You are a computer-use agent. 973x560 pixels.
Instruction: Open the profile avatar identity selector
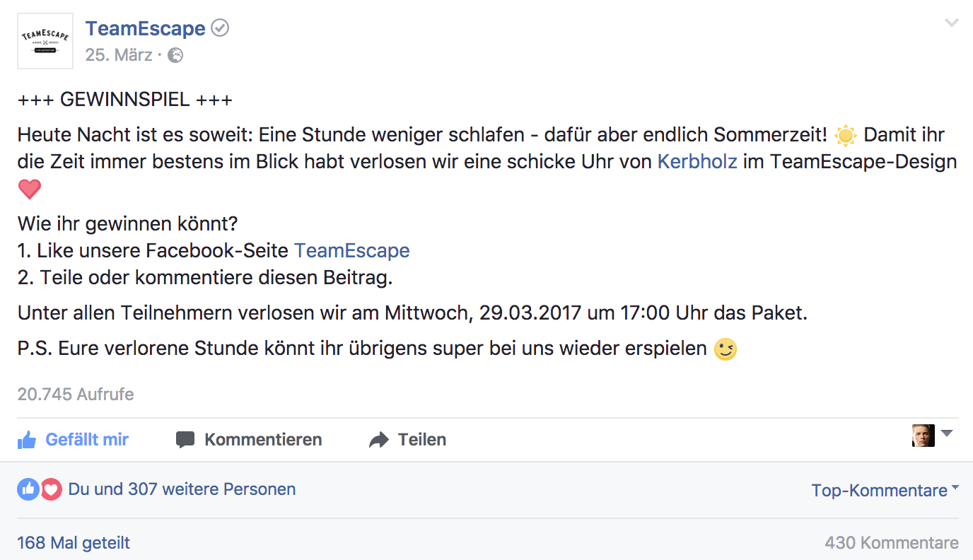click(931, 435)
